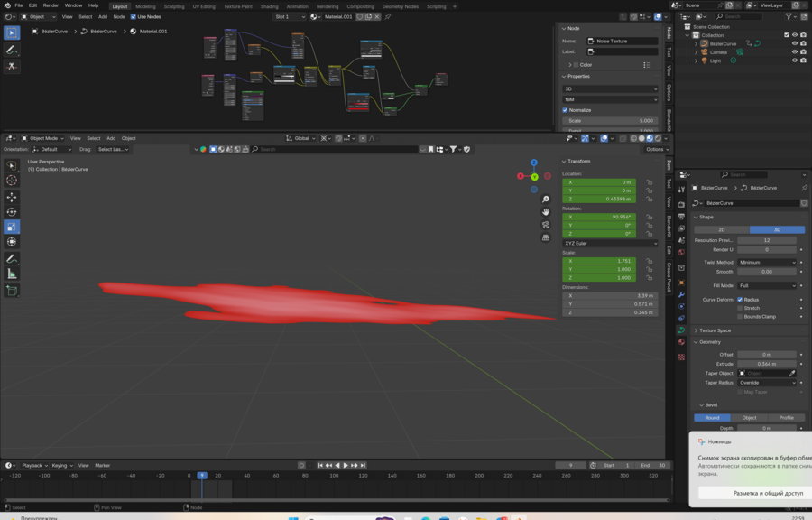Viewport: 812px width, 520px height.
Task: Open the World properties tab
Action: (x=681, y=252)
